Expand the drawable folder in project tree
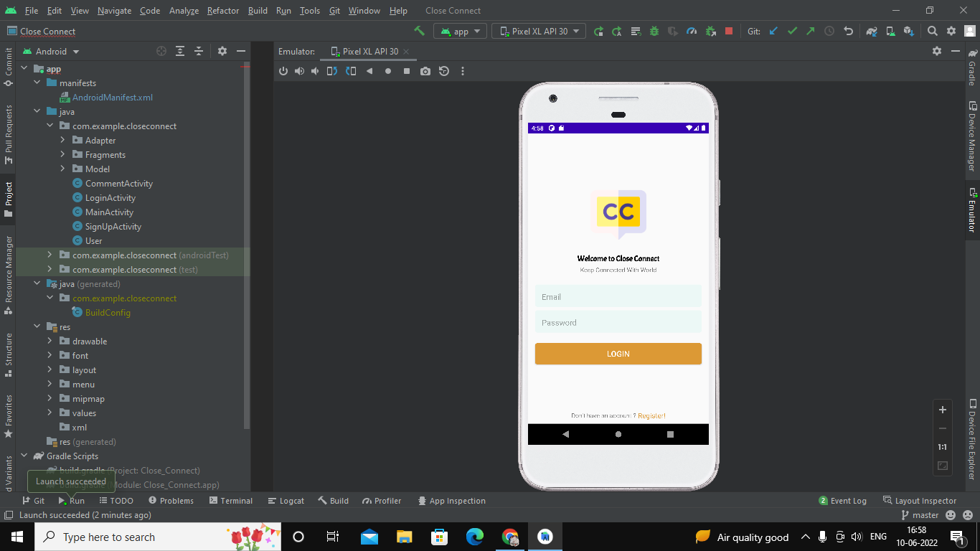 coord(49,341)
